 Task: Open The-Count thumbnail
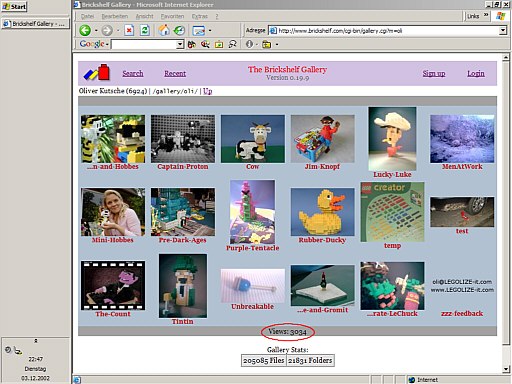pos(113,286)
